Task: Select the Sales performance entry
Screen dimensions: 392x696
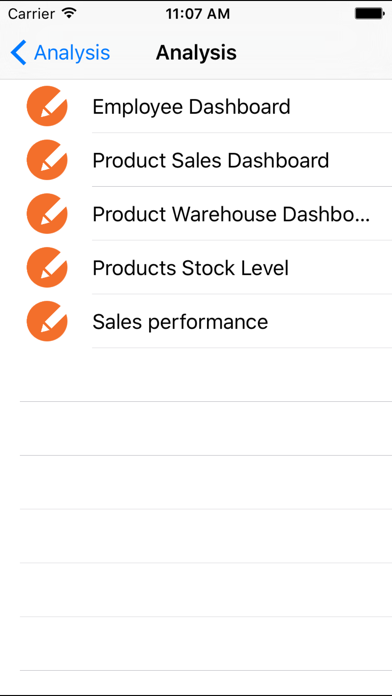Action: [x=196, y=321]
